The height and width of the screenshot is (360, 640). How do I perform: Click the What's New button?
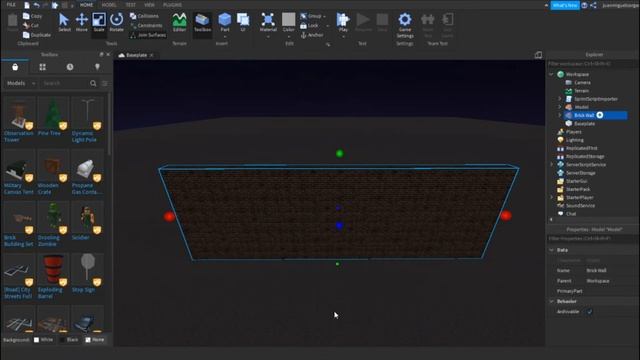(x=565, y=5)
